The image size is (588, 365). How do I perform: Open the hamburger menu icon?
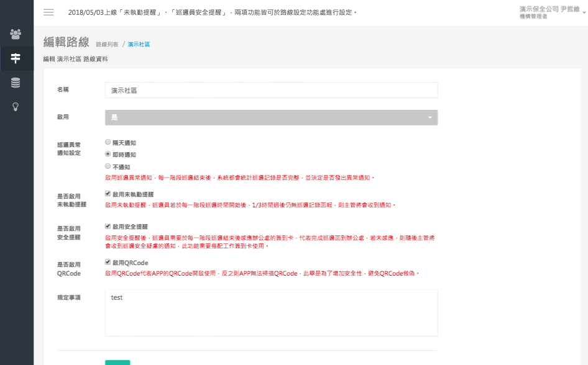click(48, 12)
